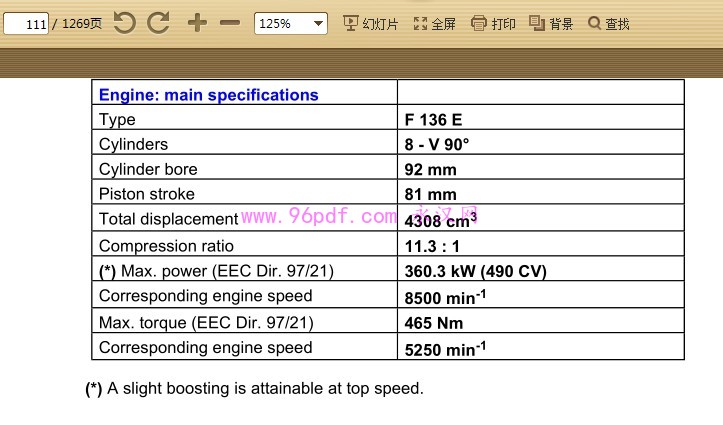Rotate page clockwise

click(x=159, y=23)
